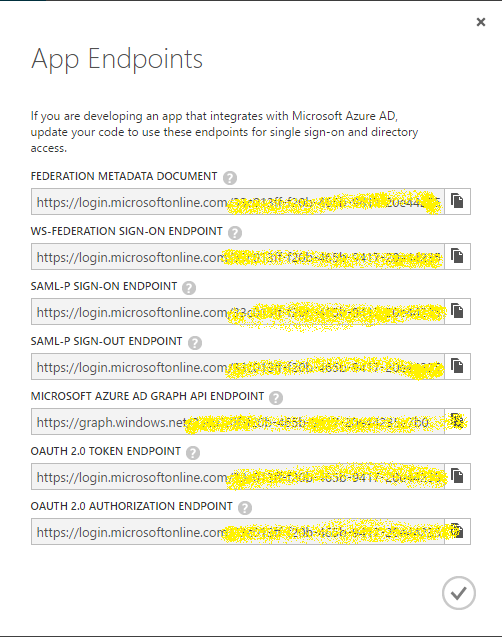Copy the Azure AD Graph API Endpoint URL
The height and width of the screenshot is (637, 502).
pos(457,421)
